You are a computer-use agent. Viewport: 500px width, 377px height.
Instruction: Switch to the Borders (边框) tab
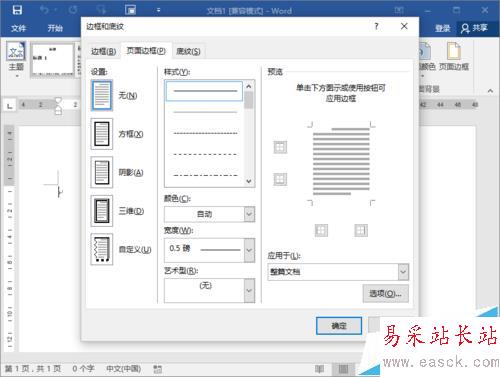tap(104, 51)
